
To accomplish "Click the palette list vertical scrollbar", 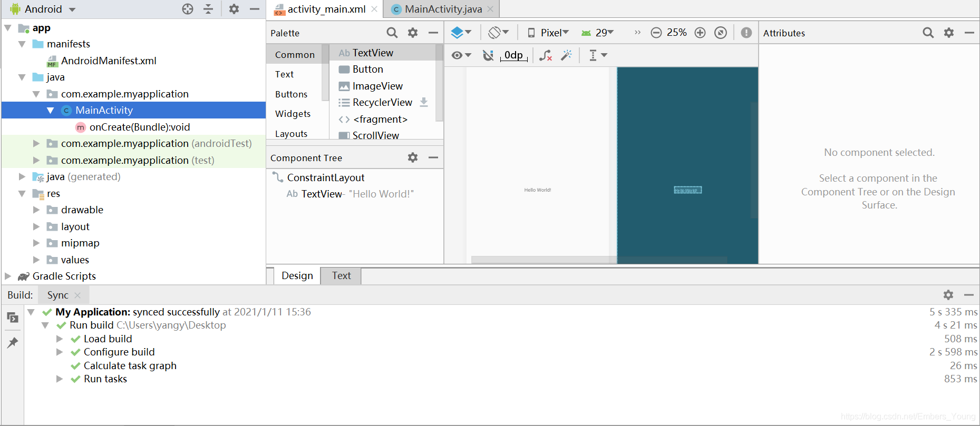I will click(x=439, y=83).
